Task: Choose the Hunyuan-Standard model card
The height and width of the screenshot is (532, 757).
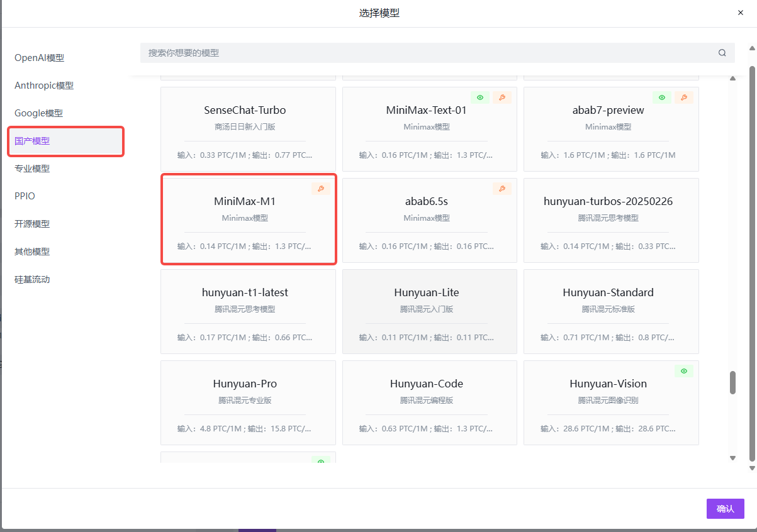Action: coord(611,311)
